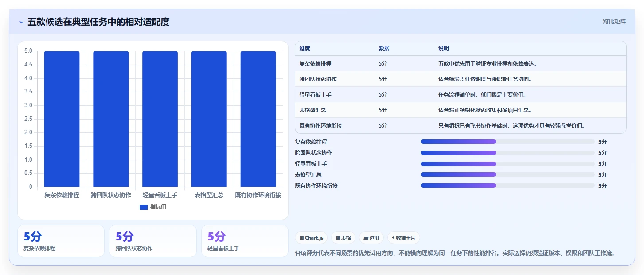This screenshot has width=644, height=275.
Task: Open the 轻量看板上手 5分 data card
Action: (x=245, y=241)
